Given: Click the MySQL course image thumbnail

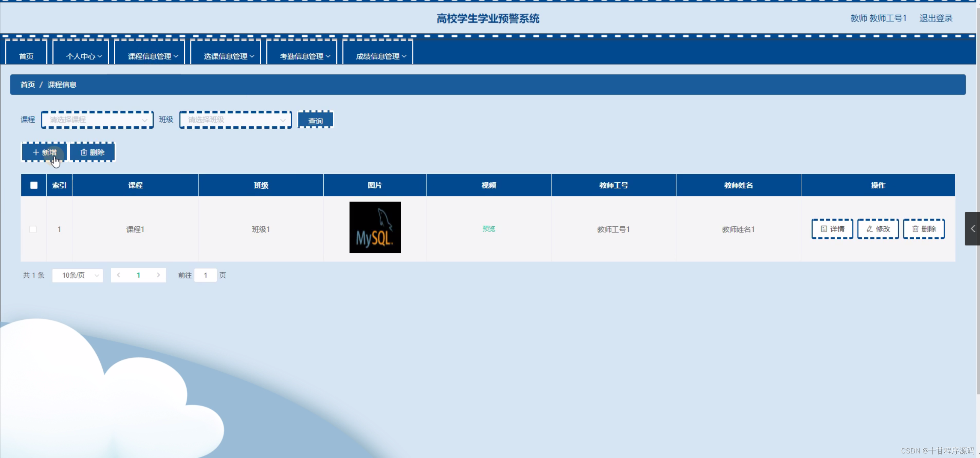Looking at the screenshot, I should point(375,227).
